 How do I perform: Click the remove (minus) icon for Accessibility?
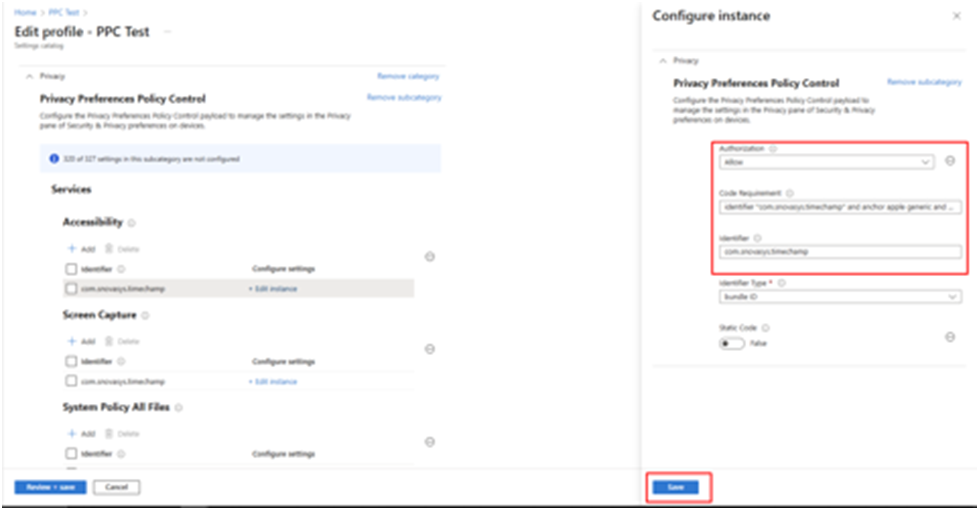click(x=429, y=257)
